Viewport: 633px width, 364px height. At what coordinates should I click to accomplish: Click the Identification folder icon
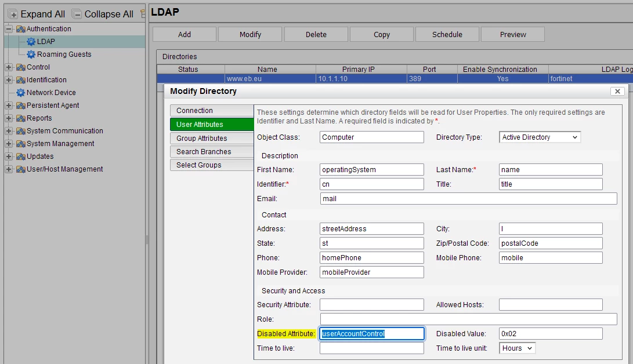coord(20,80)
